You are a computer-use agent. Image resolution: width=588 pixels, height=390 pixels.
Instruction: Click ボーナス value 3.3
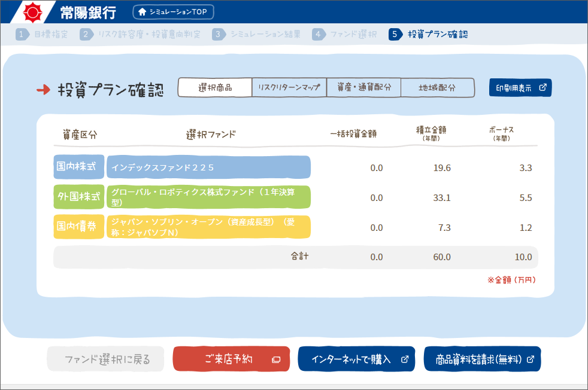(x=525, y=168)
